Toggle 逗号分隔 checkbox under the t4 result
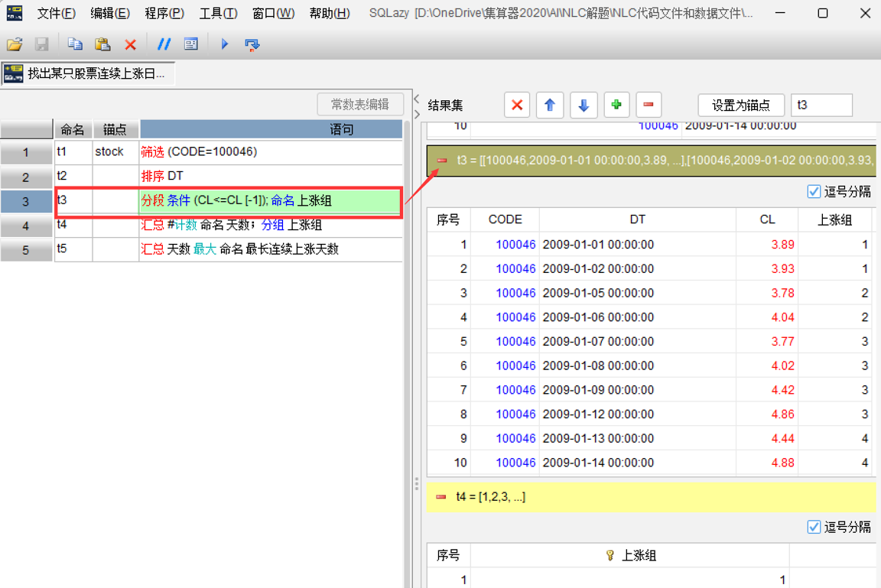The image size is (881, 588). coord(814,527)
